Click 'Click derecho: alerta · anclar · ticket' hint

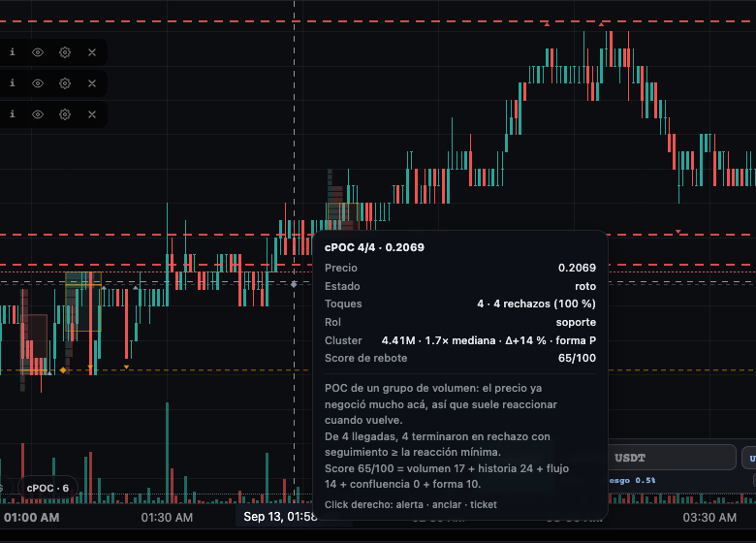[411, 504]
